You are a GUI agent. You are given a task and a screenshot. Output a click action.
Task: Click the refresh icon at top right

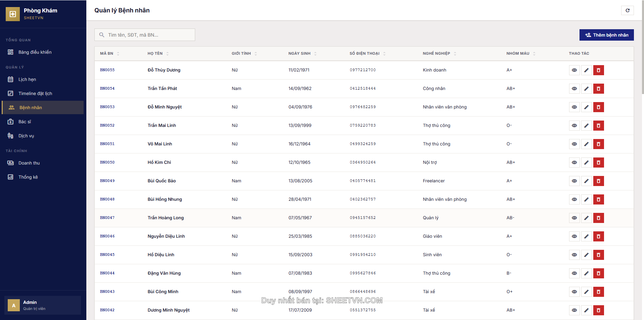[x=627, y=10]
